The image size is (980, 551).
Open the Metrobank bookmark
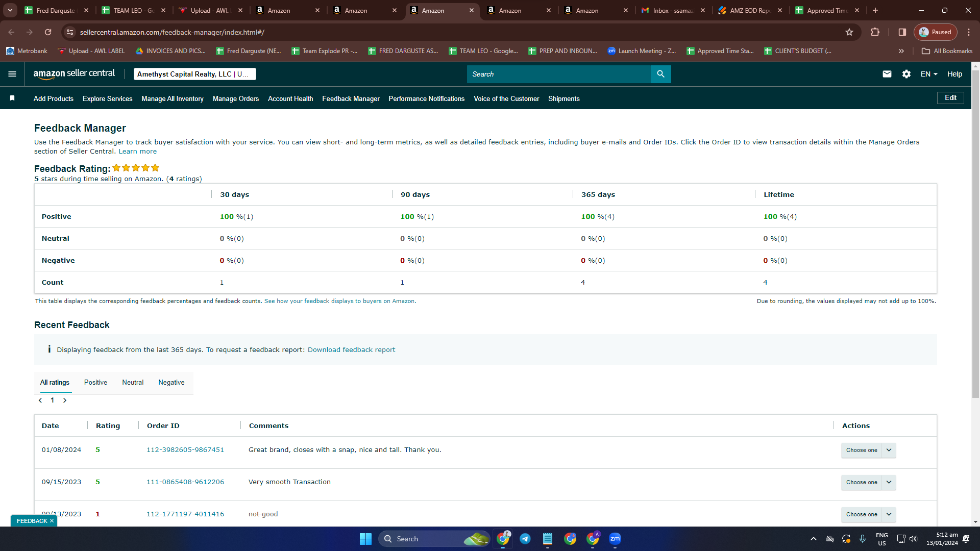point(27,51)
